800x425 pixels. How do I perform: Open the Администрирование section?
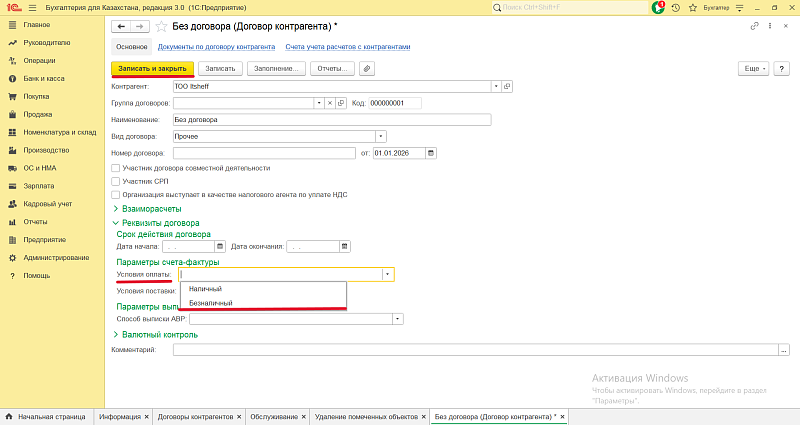point(56,258)
